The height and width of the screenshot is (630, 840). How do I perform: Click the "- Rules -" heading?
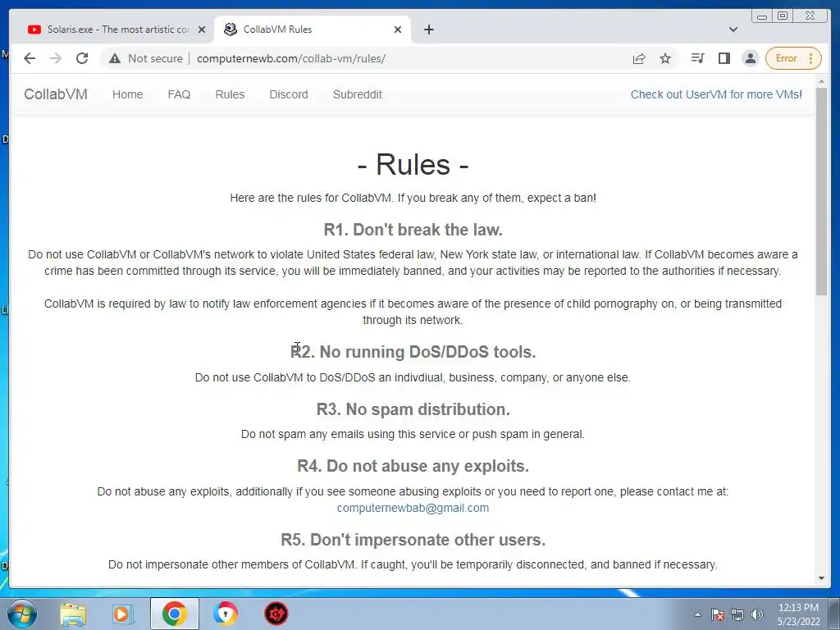click(413, 164)
